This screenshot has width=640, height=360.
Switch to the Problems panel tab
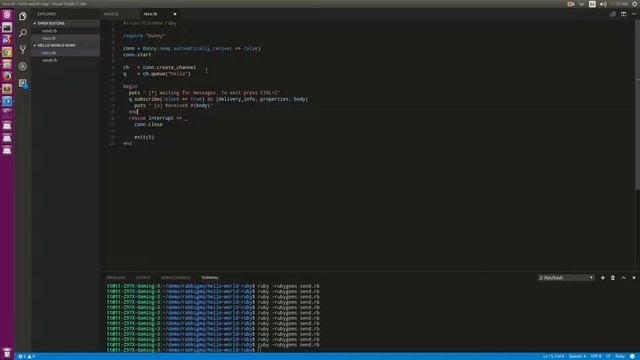tap(116, 278)
